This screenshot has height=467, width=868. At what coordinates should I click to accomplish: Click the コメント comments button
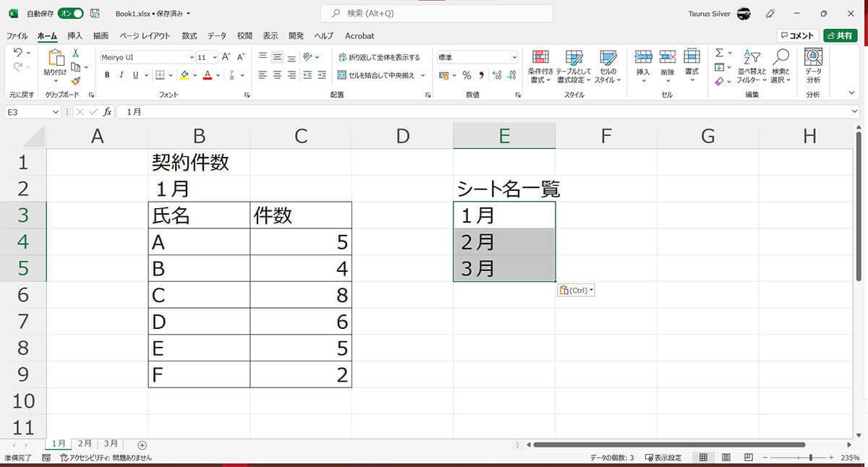797,35
